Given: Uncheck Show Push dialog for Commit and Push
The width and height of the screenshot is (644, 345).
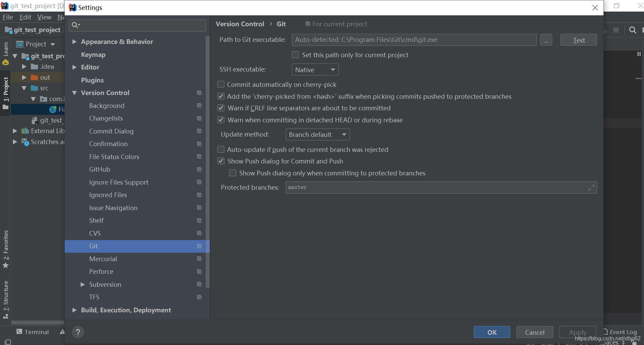Looking at the screenshot, I should click(x=221, y=161).
